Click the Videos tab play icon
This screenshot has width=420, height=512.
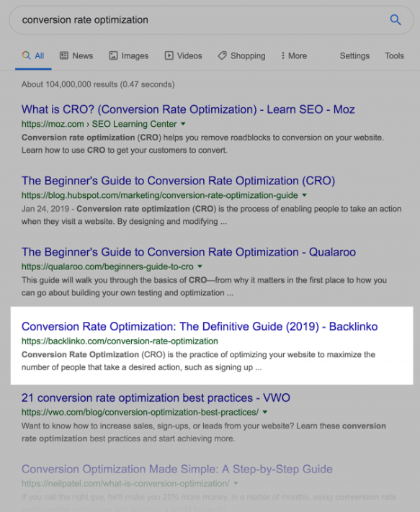pyautogui.click(x=169, y=55)
